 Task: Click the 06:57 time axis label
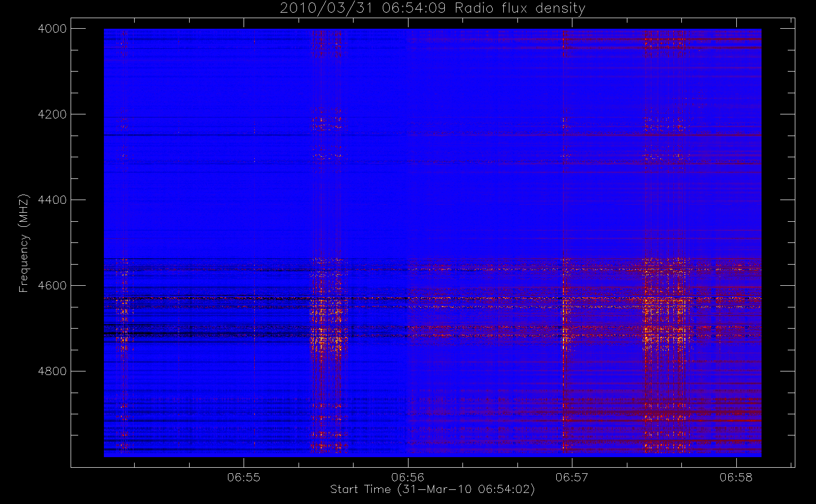[572, 477]
